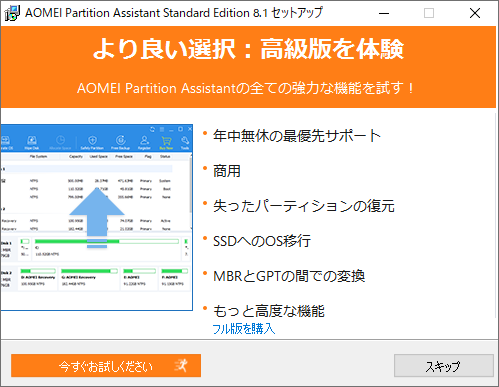Click the スキップ button
The width and height of the screenshot is (499, 387).
[444, 366]
